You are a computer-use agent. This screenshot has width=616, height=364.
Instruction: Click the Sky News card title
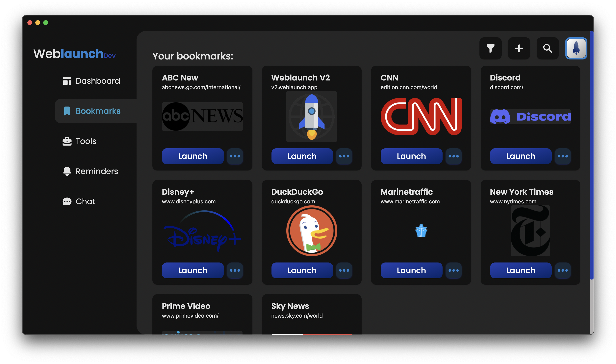coord(290,306)
